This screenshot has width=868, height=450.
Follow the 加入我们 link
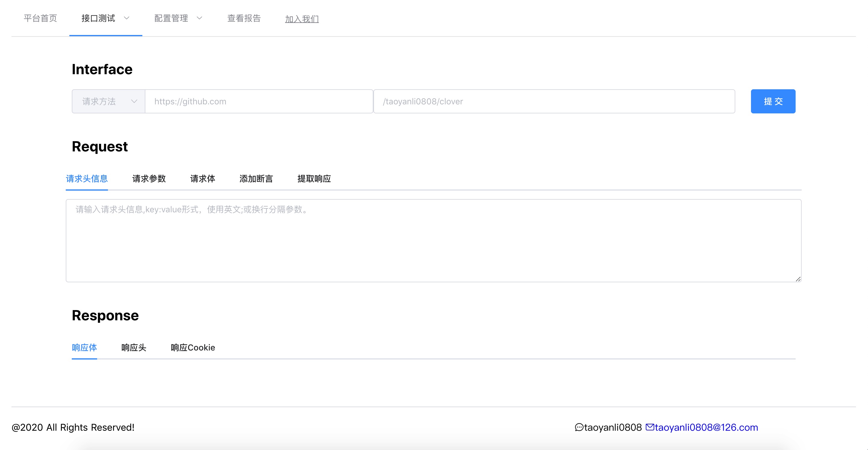click(302, 19)
